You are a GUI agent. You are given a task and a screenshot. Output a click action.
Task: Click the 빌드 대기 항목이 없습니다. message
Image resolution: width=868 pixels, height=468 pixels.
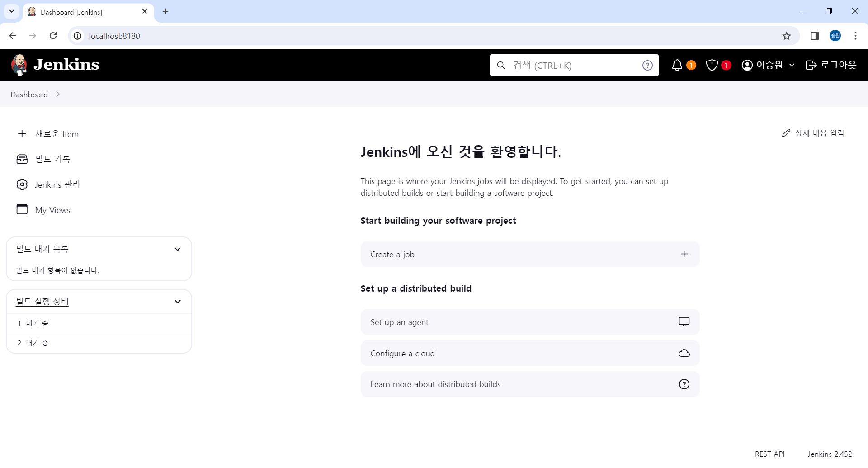57,270
